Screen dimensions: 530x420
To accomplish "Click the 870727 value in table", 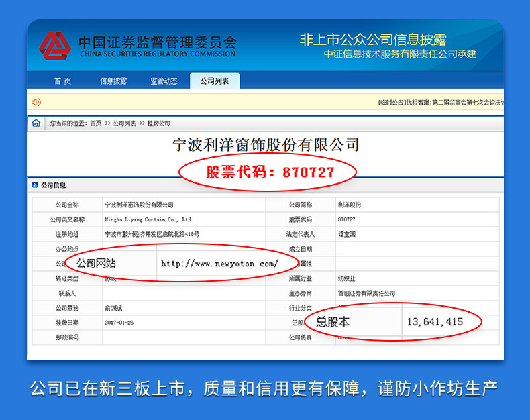I will [346, 219].
